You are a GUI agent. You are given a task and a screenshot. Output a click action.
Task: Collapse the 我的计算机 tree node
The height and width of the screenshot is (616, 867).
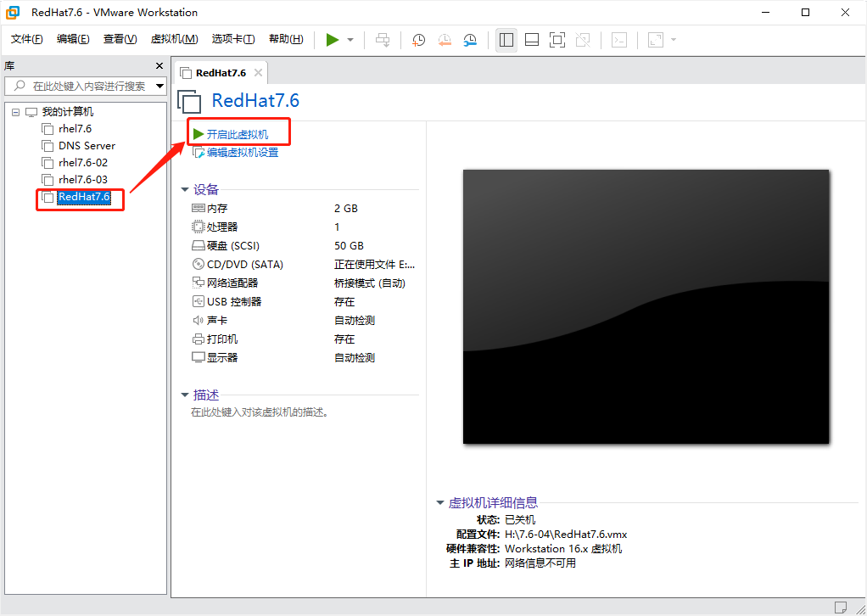(15, 112)
